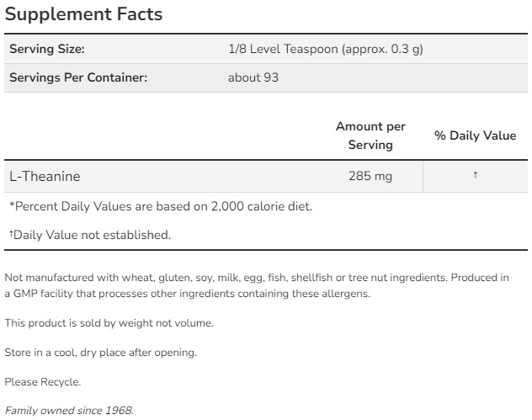Click the dagger symbol in L-Theanine row
Viewport: 532px width, 420px height.
(476, 175)
